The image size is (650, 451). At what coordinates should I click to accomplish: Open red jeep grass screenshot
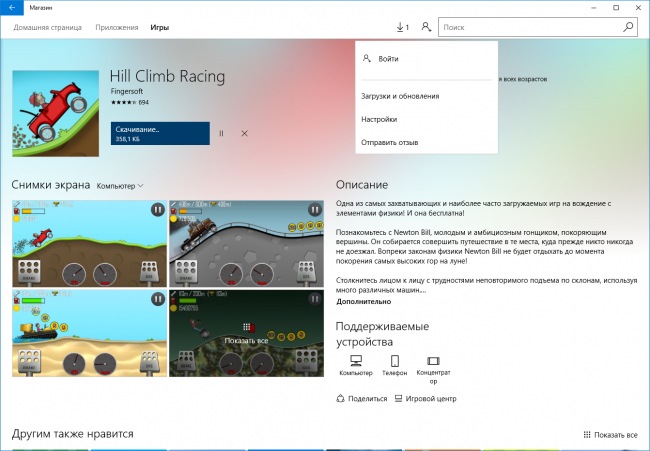coord(90,244)
